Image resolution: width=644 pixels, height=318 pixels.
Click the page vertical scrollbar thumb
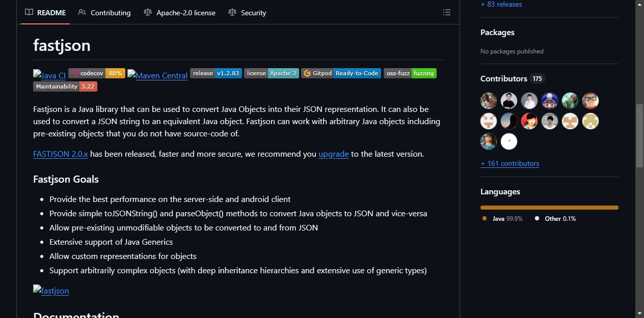click(640, 136)
